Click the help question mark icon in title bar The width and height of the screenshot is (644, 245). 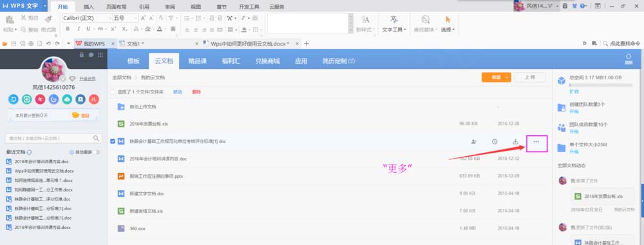582,6
